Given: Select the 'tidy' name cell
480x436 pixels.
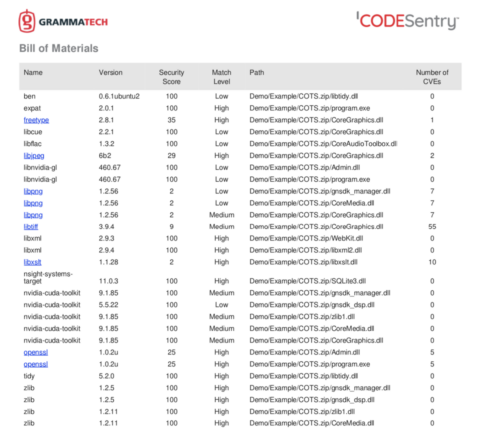Looking at the screenshot, I should [29, 376].
